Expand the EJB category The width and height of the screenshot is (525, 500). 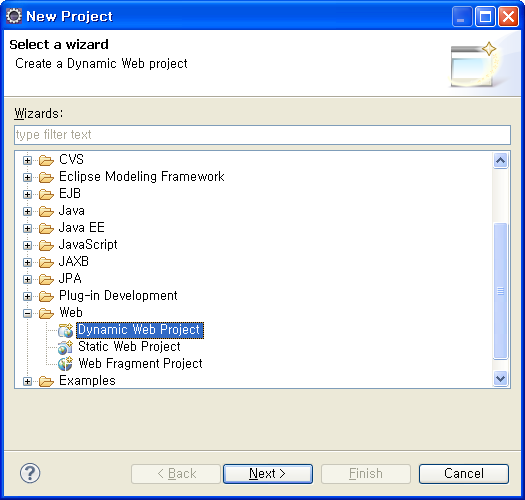27,195
